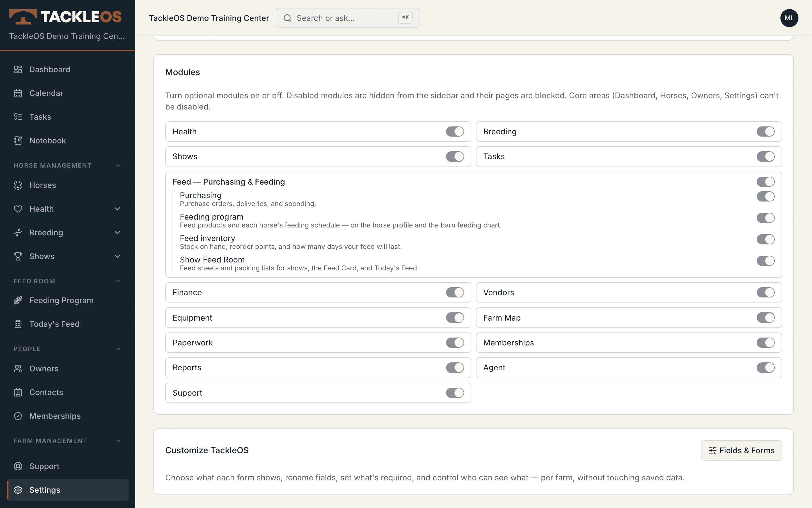Expand the Health submenu chevron

click(x=117, y=209)
